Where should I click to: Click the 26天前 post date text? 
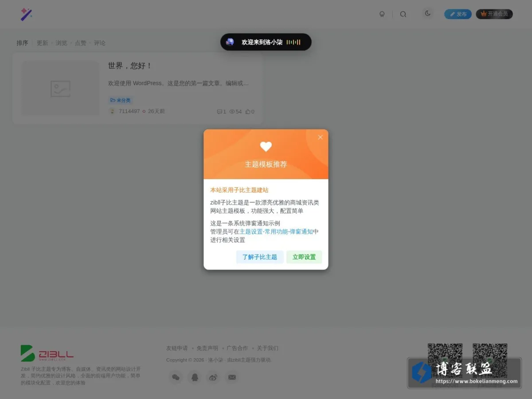click(x=156, y=111)
